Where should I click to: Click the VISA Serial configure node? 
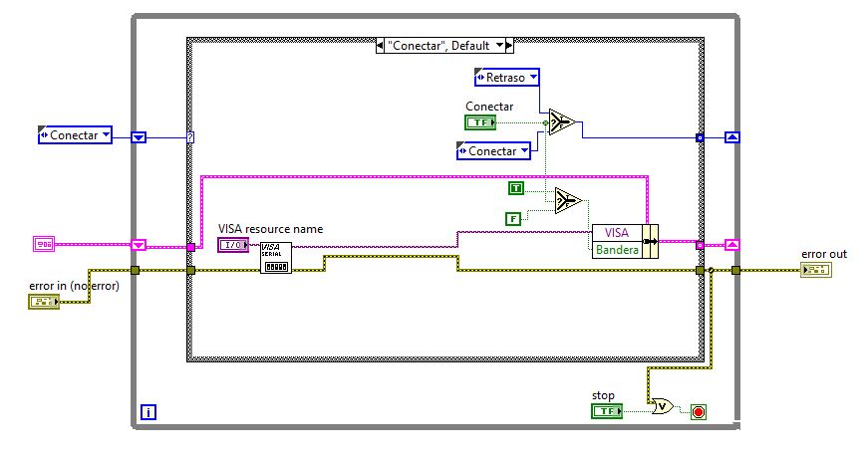click(x=276, y=258)
